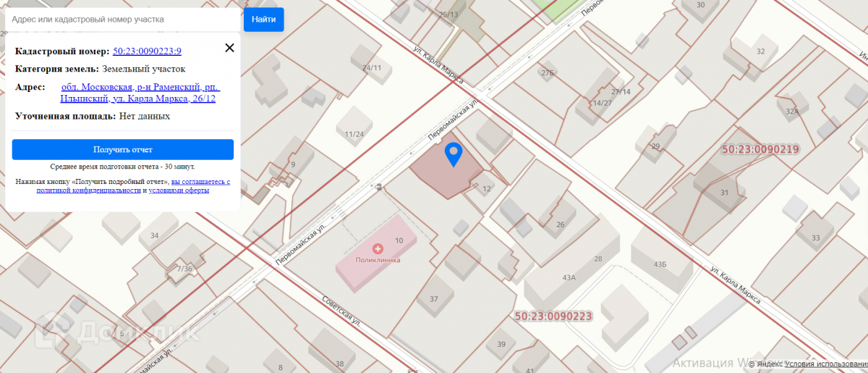The width and height of the screenshot is (868, 373).
Task: Click the blue map location pin
Action: [454, 155]
